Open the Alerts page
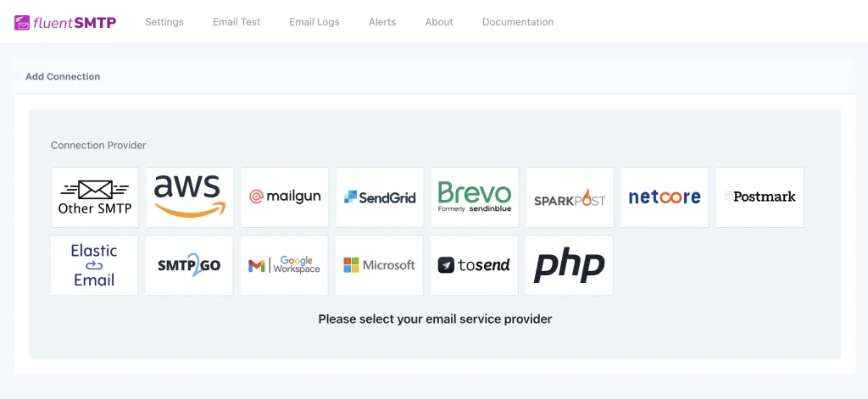Viewport: 868px width, 399px height. click(382, 22)
